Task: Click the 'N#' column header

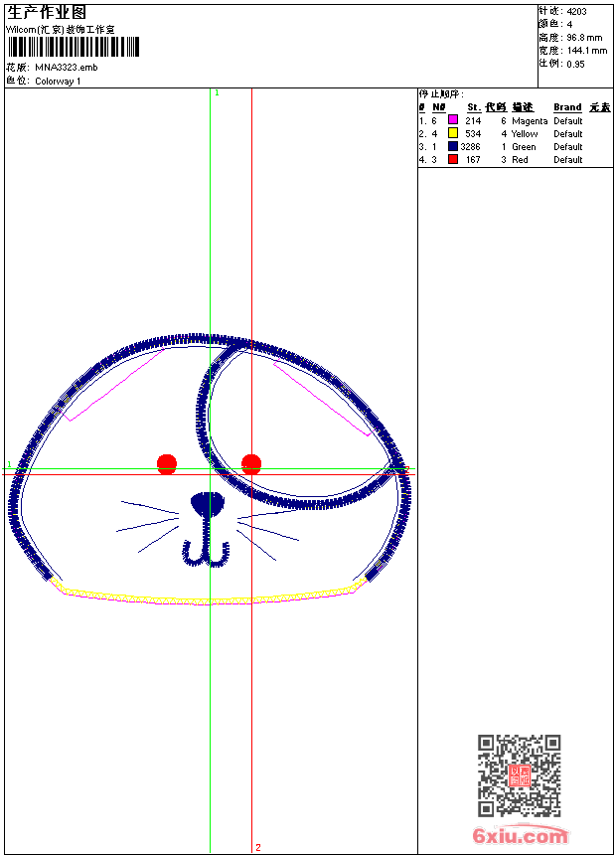Action: 439,107
